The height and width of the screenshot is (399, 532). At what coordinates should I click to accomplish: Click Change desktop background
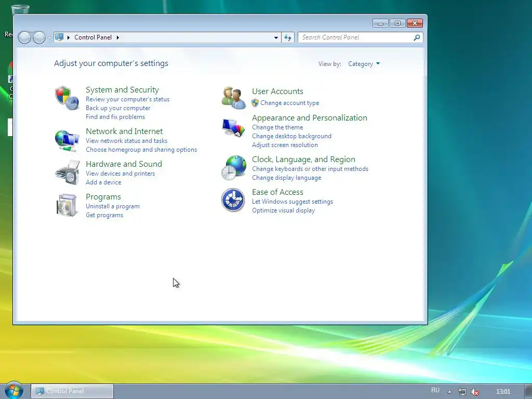[291, 136]
